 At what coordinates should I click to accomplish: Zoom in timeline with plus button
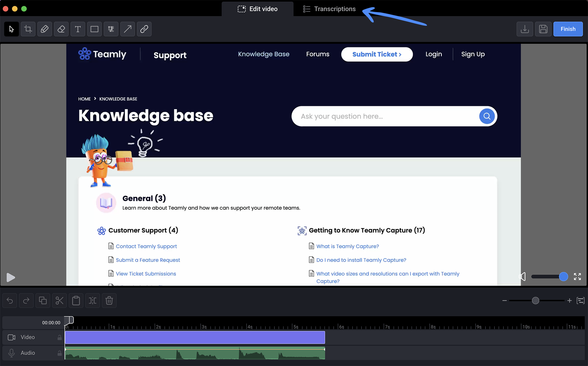pos(569,301)
